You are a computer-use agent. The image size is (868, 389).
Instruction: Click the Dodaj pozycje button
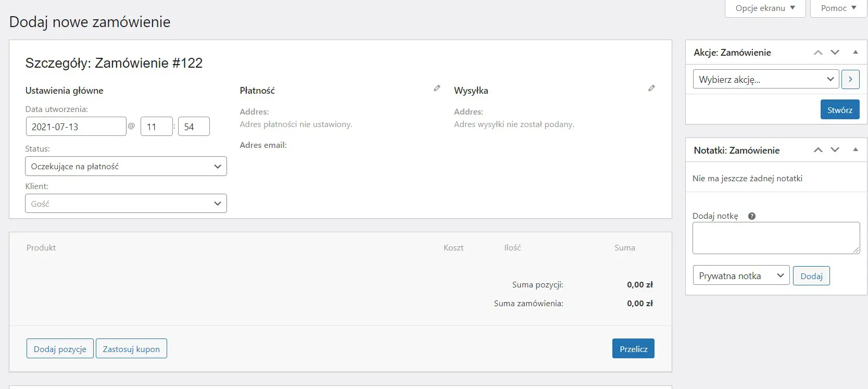pyautogui.click(x=60, y=349)
